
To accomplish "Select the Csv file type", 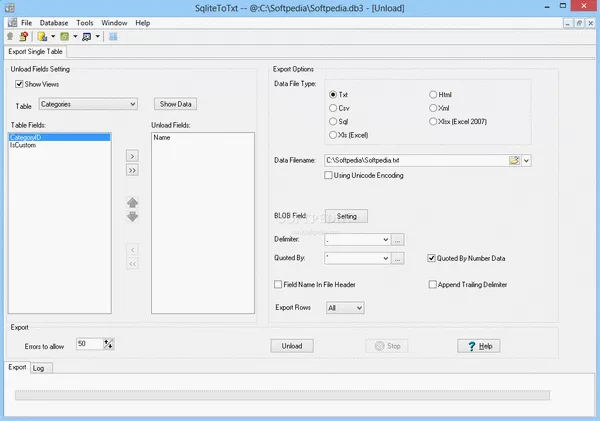I will (333, 108).
